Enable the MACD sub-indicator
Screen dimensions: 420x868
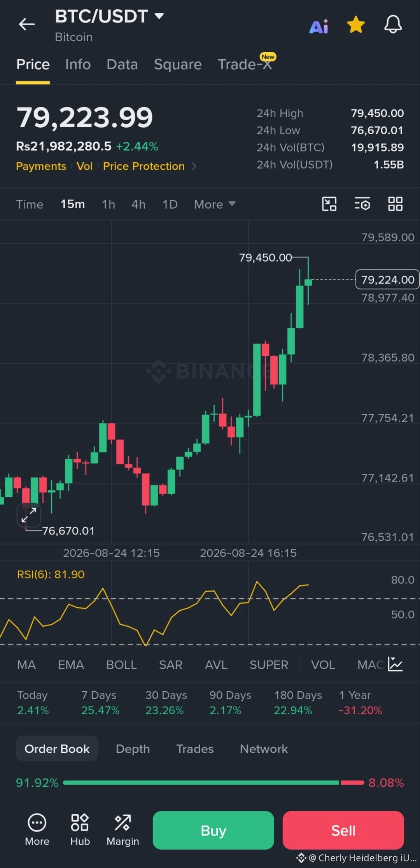pyautogui.click(x=371, y=665)
